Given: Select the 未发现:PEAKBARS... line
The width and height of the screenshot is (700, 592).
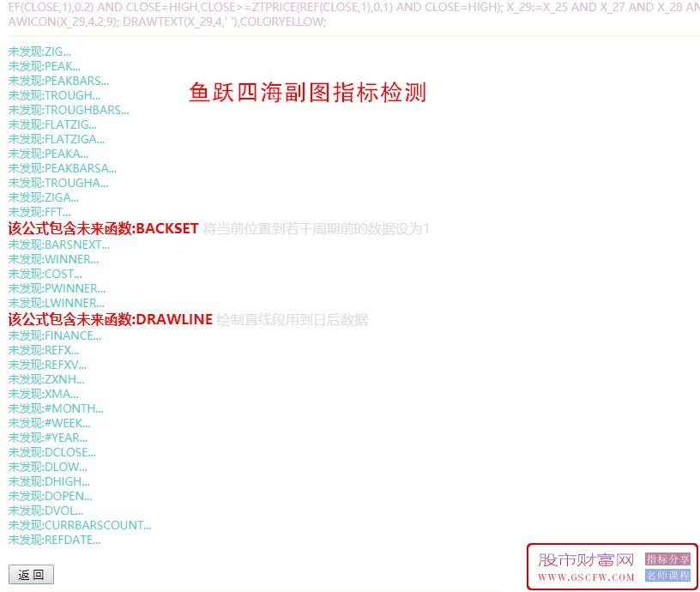Looking at the screenshot, I should coord(58,82).
